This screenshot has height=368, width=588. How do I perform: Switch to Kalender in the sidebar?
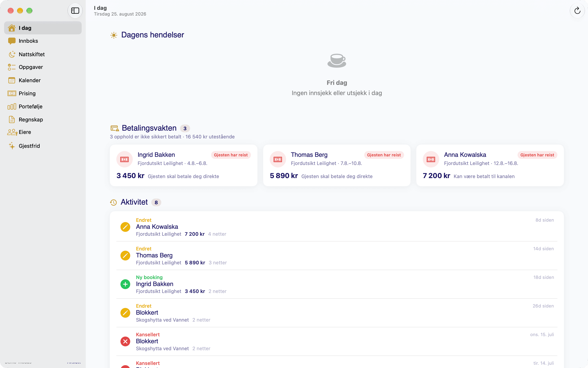[x=43, y=80]
